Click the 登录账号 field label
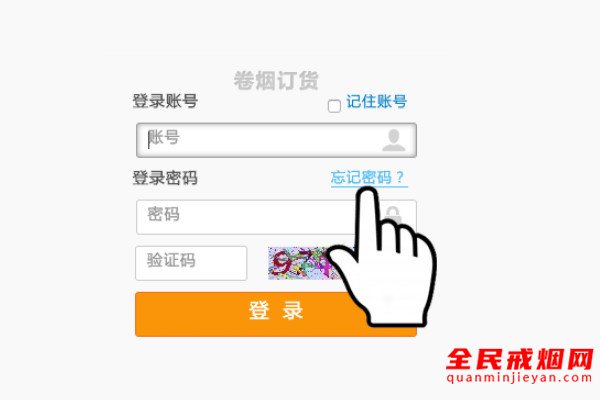The height and width of the screenshot is (400, 600). point(165,101)
